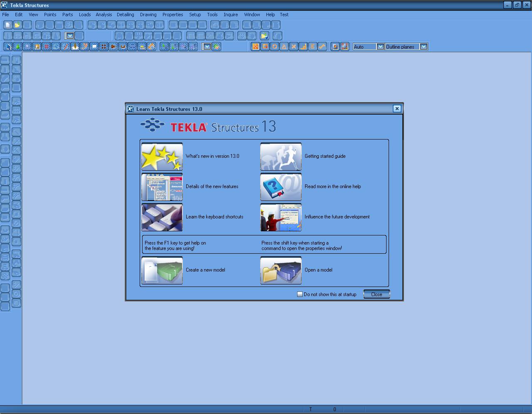Click the select single bolt switch
Screen dimensions: 532x414
(113, 47)
